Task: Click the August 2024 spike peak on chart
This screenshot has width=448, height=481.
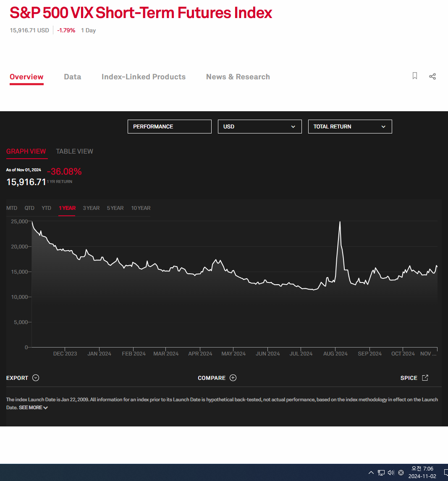Action: [x=340, y=222]
